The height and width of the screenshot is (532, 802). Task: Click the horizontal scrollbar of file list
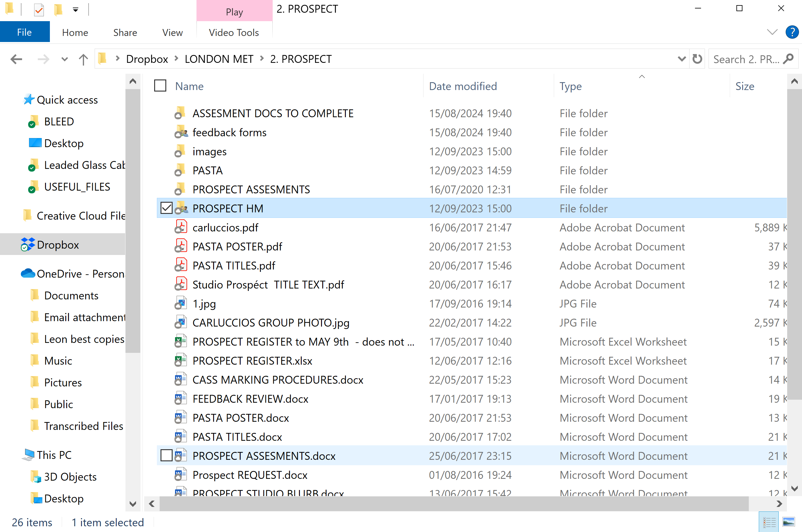tap(454, 504)
